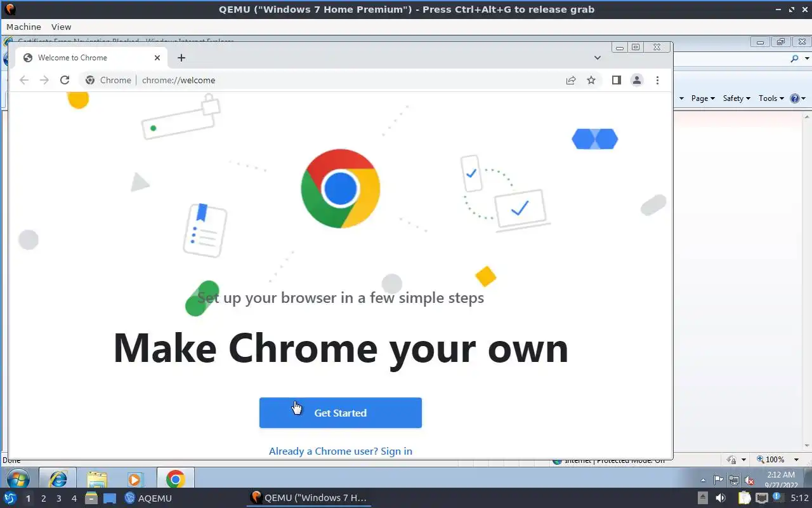Image resolution: width=812 pixels, height=508 pixels.
Task: Click the Get Started button
Action: (x=340, y=413)
